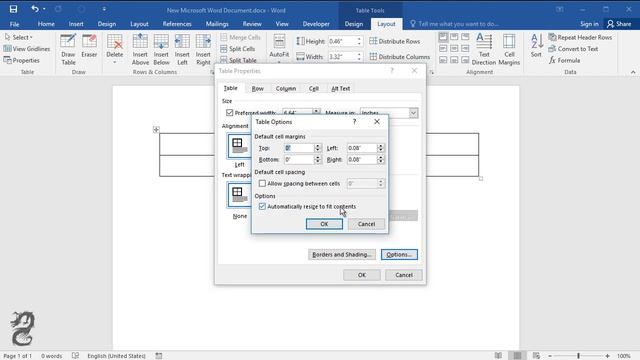The height and width of the screenshot is (360, 640).
Task: Click the Sign in link
Action: click(589, 24)
